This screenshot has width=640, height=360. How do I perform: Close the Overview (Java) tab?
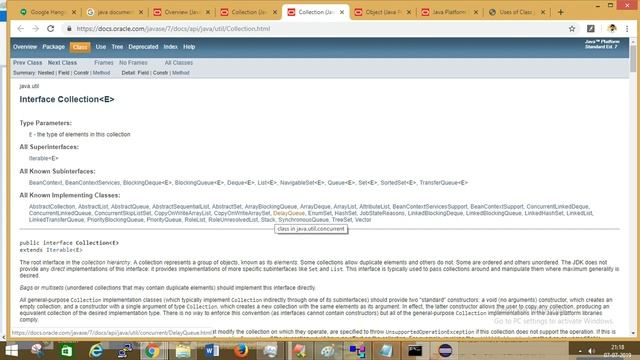click(208, 12)
